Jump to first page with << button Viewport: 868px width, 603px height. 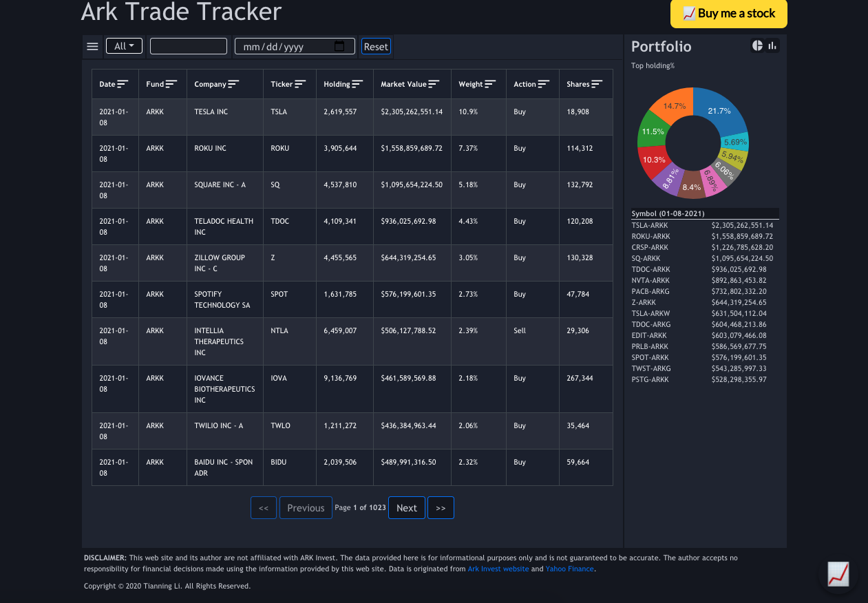coord(264,508)
